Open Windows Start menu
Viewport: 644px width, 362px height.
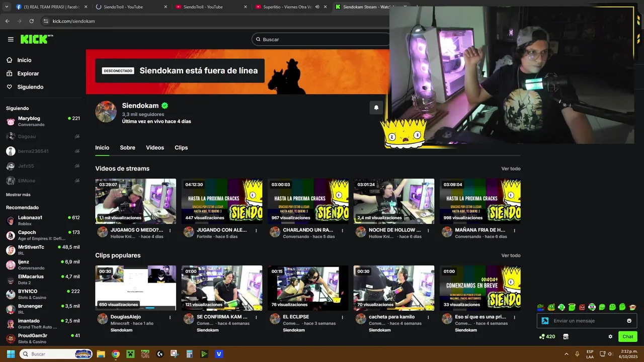11,354
